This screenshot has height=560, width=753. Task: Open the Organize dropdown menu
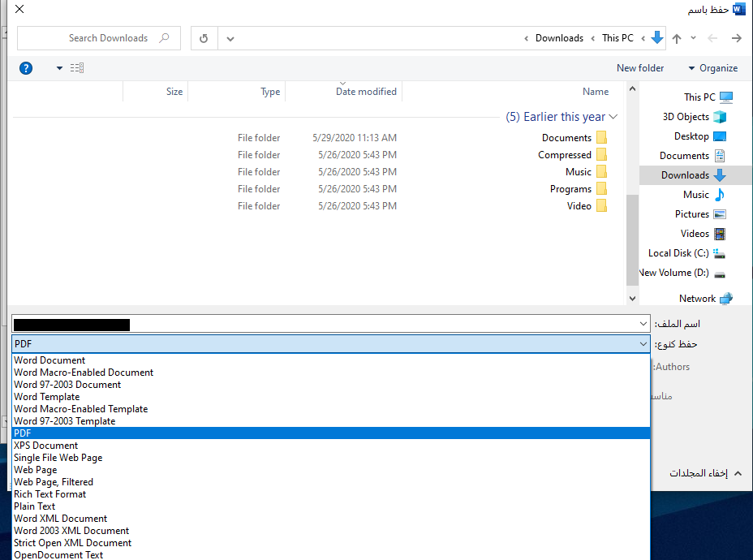(713, 68)
